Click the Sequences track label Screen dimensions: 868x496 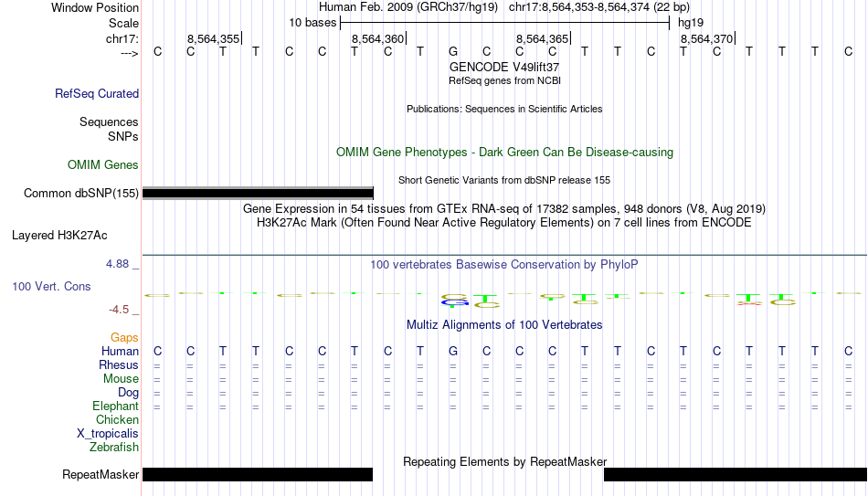[x=109, y=121]
